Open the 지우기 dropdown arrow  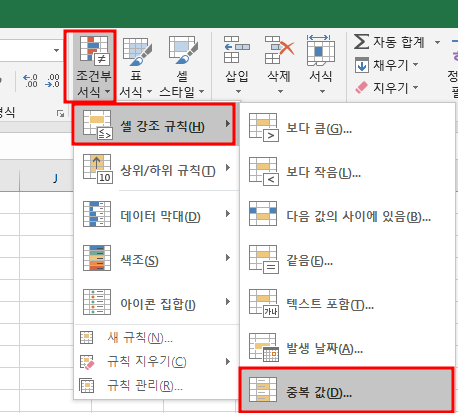(x=415, y=87)
